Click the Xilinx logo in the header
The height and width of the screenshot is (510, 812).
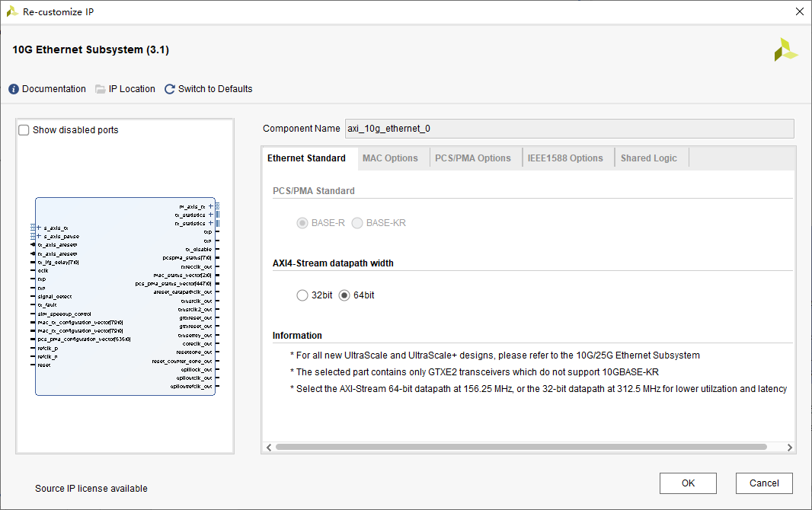(785, 49)
